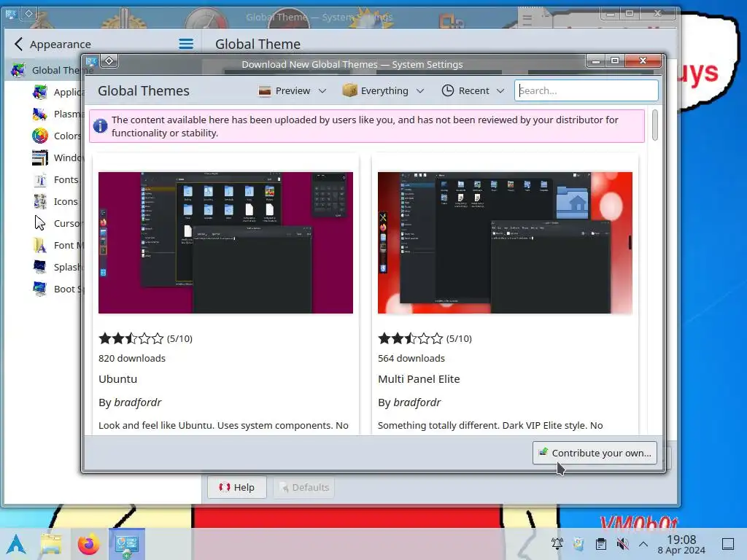Open the Everything category dropdown

coord(383,90)
